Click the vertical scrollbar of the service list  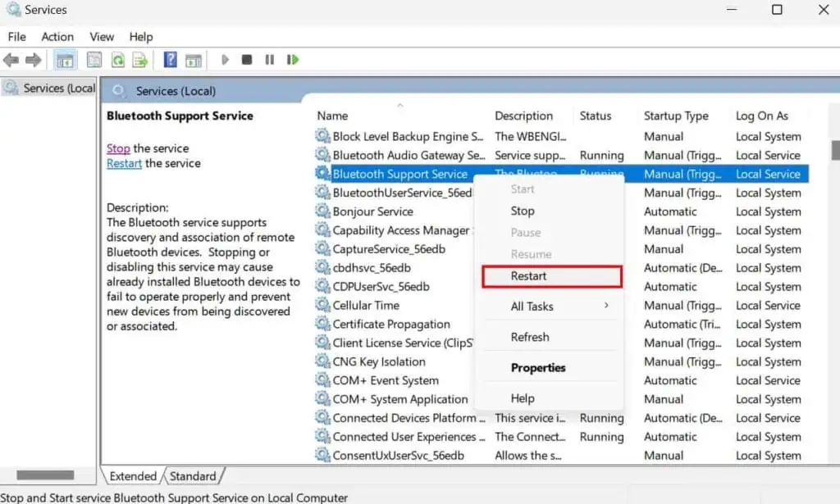coord(834,150)
